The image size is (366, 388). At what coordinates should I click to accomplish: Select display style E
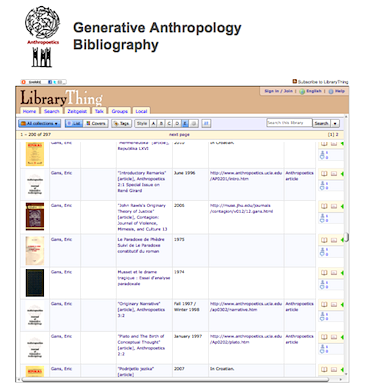tap(185, 123)
